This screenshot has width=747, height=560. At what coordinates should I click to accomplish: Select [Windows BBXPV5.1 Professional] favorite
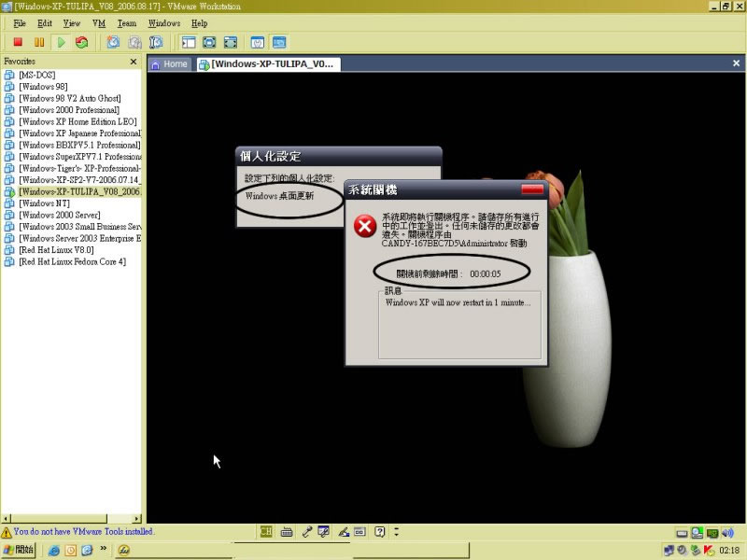pos(79,146)
